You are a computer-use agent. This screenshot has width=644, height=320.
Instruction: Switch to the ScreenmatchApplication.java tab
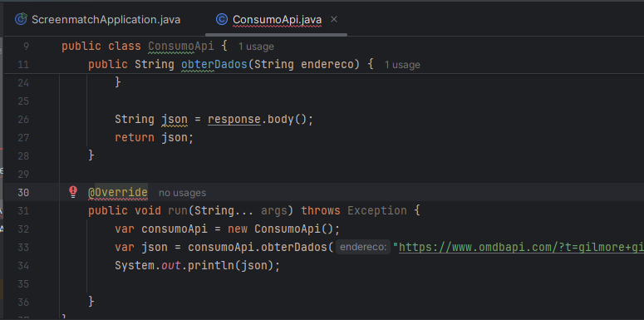pyautogui.click(x=97, y=19)
